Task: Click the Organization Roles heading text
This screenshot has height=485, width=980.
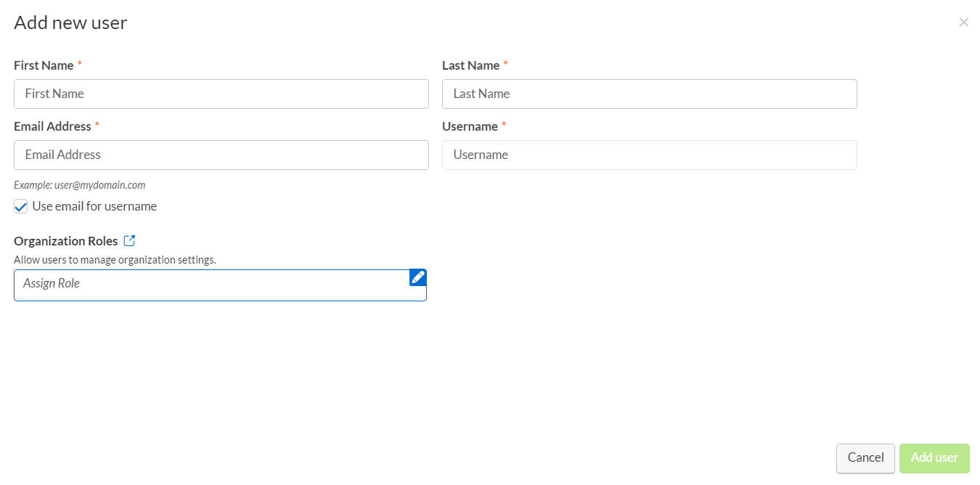Action: coord(65,241)
